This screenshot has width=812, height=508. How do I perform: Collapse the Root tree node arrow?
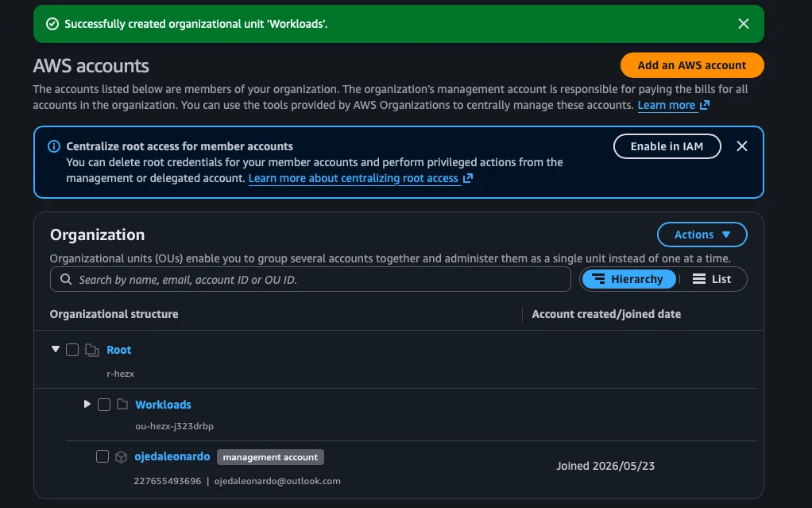(x=56, y=349)
